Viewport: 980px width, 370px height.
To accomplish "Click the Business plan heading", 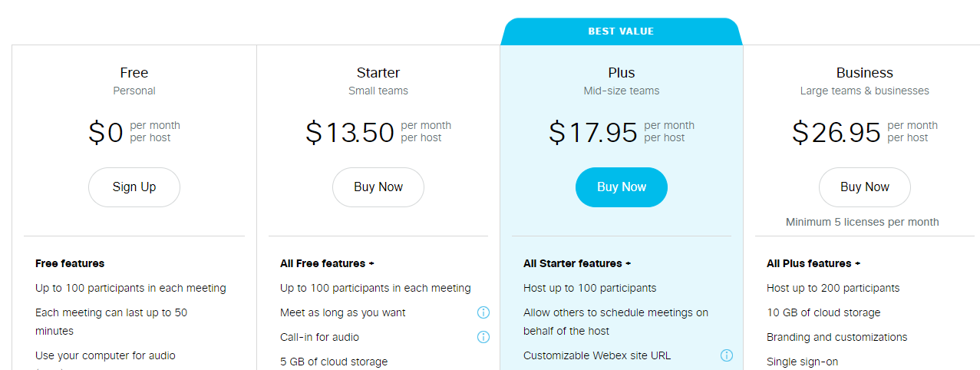I will 865,73.
